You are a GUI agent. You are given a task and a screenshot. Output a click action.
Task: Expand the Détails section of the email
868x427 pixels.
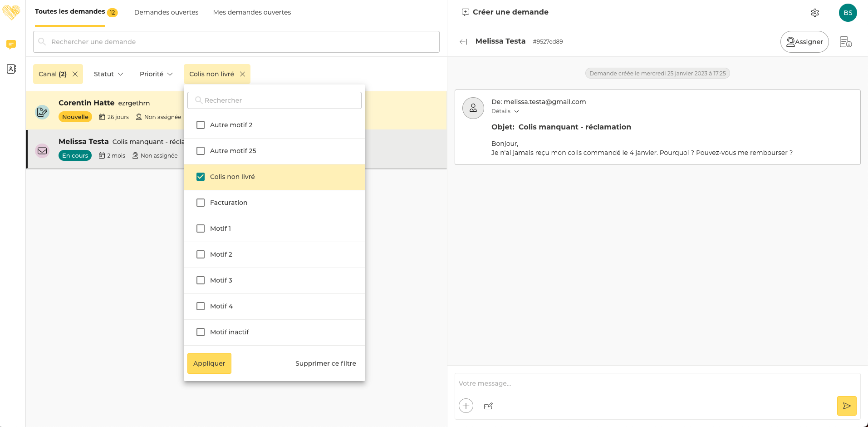coord(505,111)
